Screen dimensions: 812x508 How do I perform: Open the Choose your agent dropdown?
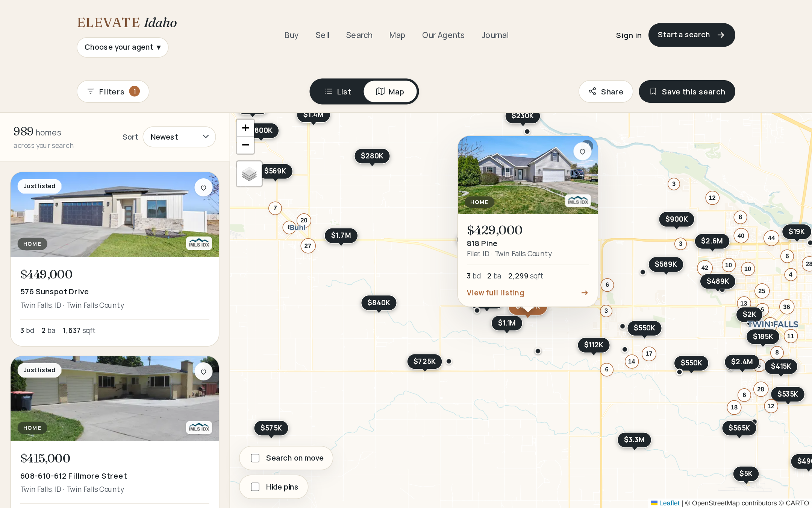coord(123,47)
